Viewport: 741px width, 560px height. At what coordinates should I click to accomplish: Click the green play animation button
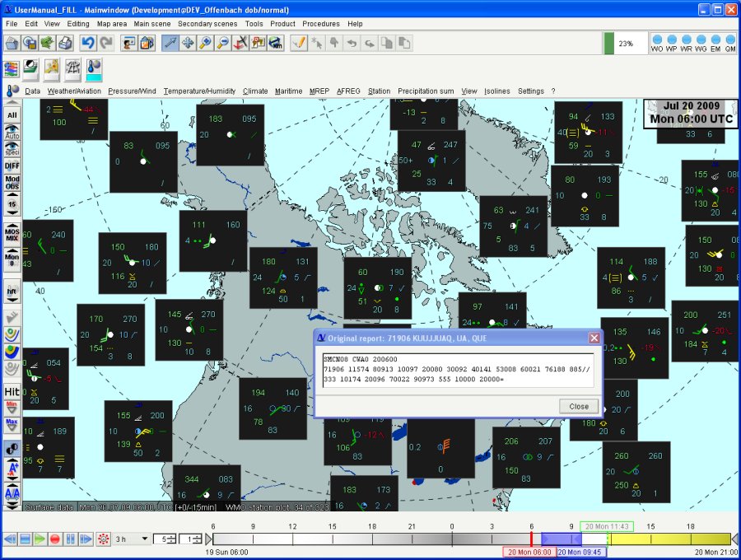coord(40,539)
